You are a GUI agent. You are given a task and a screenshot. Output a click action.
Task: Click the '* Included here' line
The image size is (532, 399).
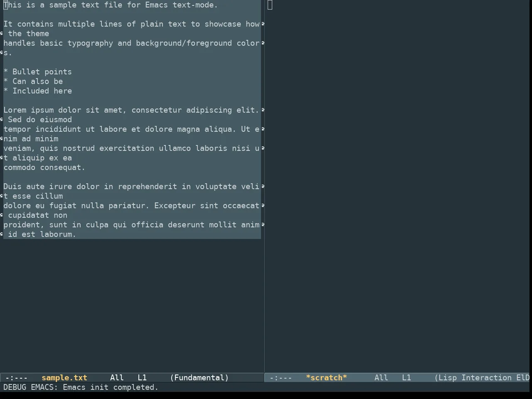[37, 91]
